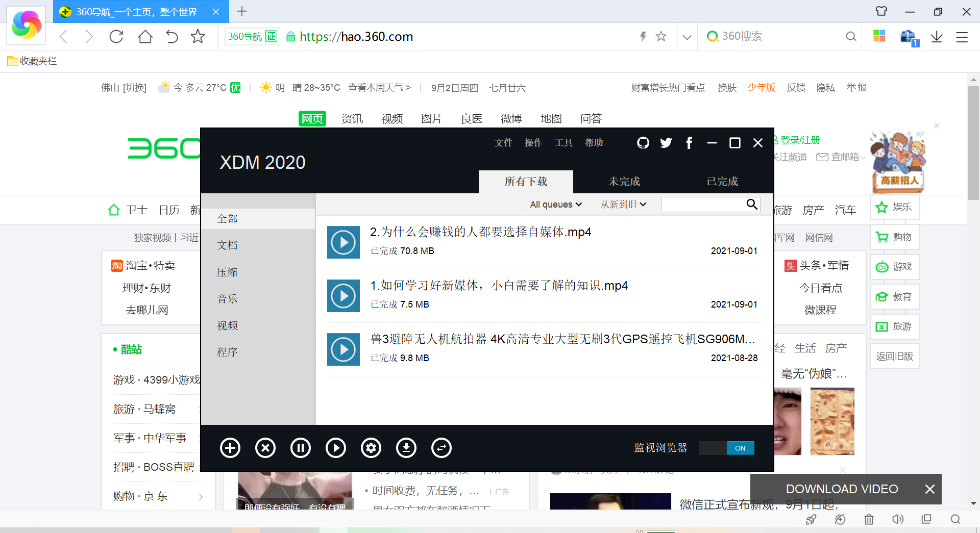Image resolution: width=980 pixels, height=533 pixels.
Task: Open the colorful apps grid icon in browser toolbar
Action: pos(879,36)
